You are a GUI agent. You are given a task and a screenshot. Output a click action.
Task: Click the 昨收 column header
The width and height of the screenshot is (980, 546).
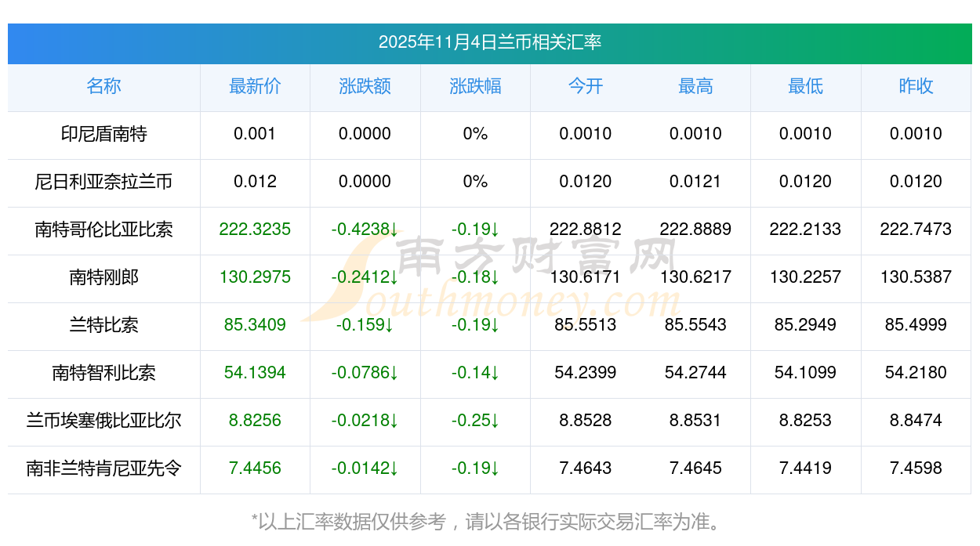(916, 87)
